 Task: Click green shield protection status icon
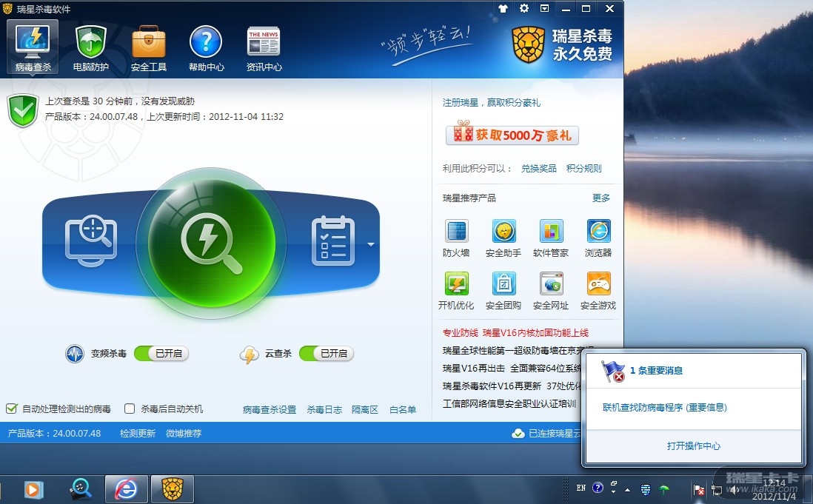pyautogui.click(x=23, y=110)
